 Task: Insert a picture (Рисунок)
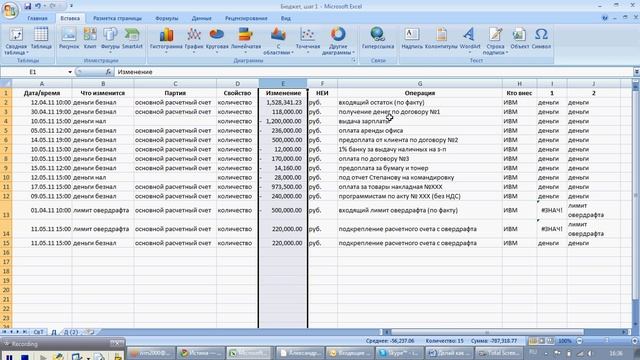point(69,38)
